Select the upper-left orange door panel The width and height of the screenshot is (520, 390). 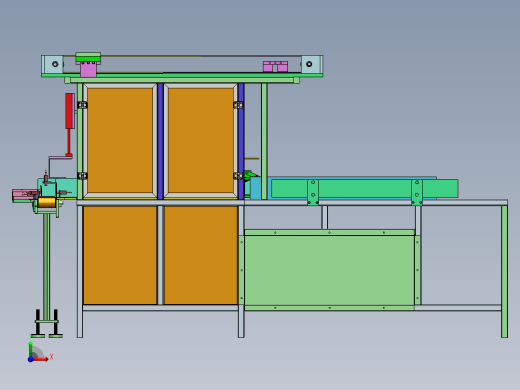coord(120,140)
